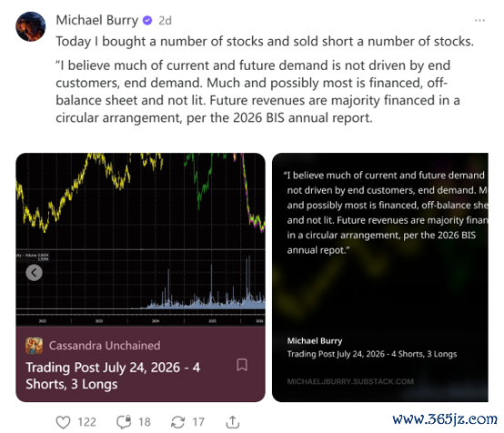504x433 pixels.
Task: Open the 2d timestamp link
Action: click(166, 21)
